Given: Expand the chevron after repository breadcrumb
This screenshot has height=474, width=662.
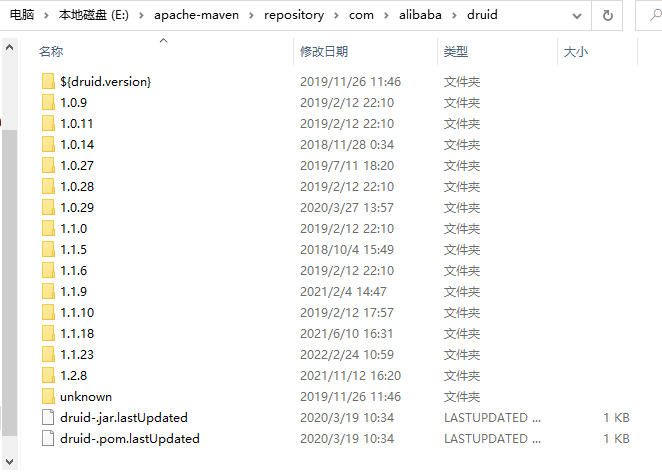Looking at the screenshot, I should coord(336,16).
